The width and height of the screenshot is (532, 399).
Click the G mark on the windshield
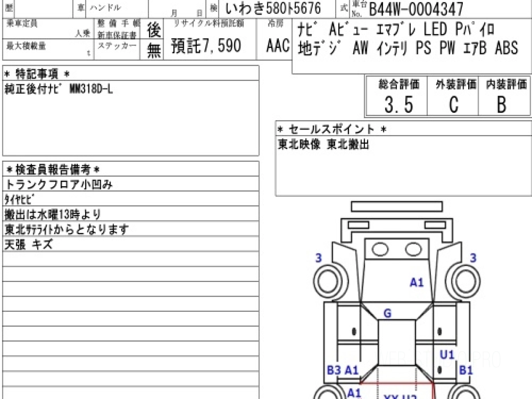387,314
